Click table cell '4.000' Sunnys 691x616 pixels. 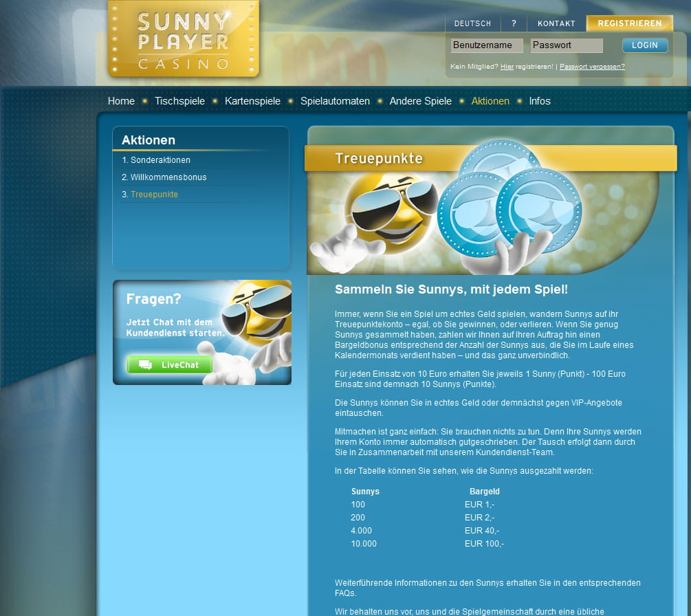[362, 531]
